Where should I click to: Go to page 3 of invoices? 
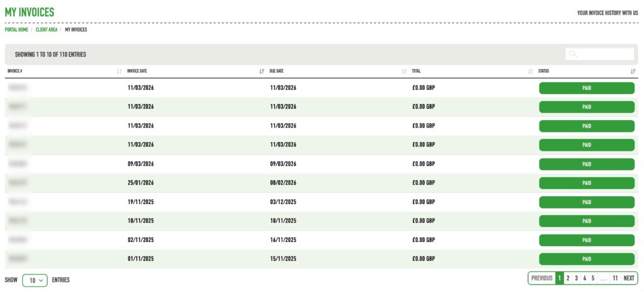pos(576,278)
